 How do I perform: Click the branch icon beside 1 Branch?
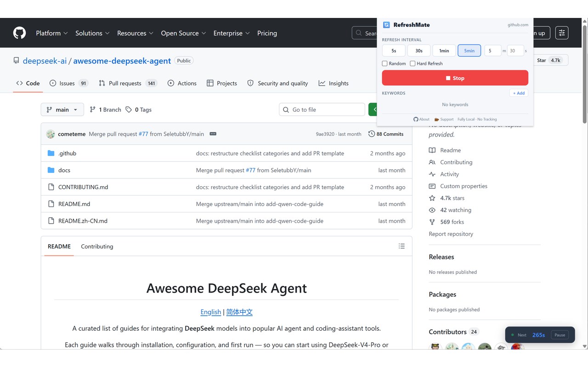tap(93, 109)
